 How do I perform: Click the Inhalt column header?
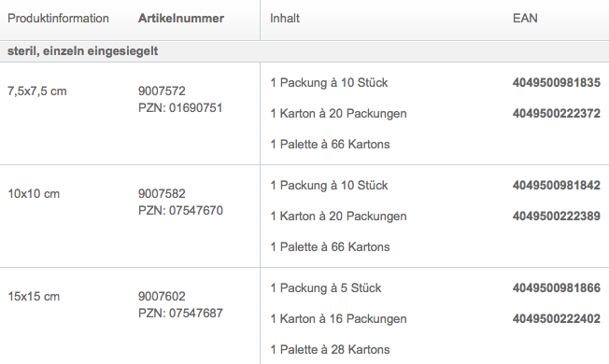[285, 19]
